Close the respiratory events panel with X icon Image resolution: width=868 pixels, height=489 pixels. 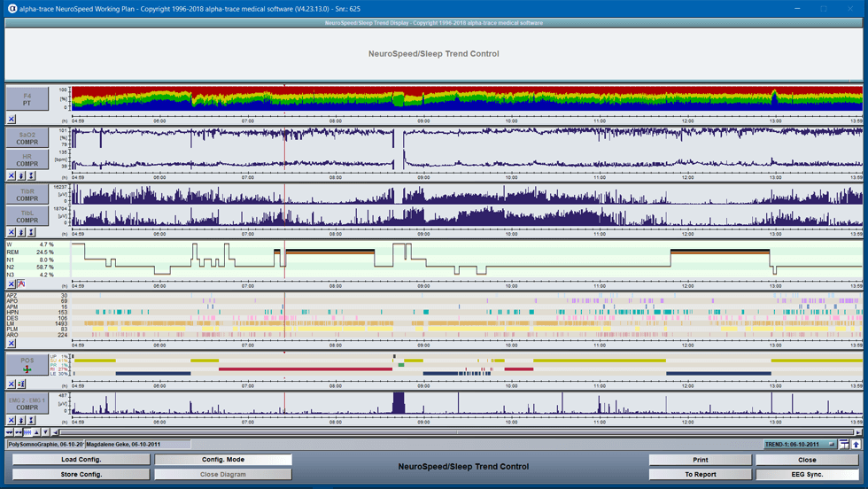tap(11, 344)
